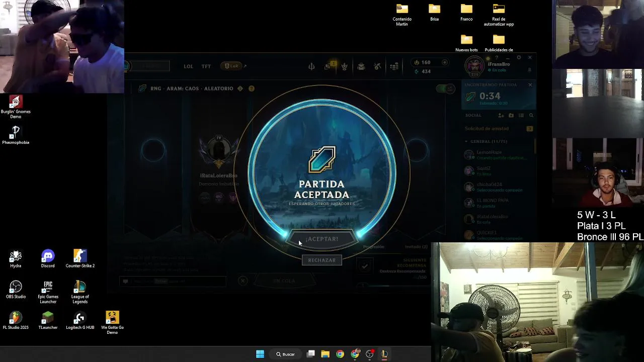This screenshot has height=362, width=644.
Task: Open the champion mastery crest icon
Action: (x=345, y=66)
